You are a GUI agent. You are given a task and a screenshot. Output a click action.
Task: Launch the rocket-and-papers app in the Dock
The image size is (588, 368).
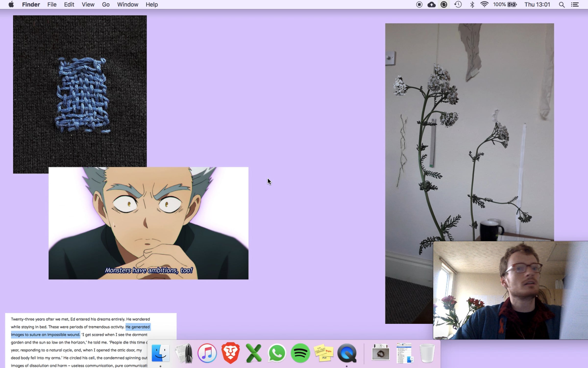184,353
